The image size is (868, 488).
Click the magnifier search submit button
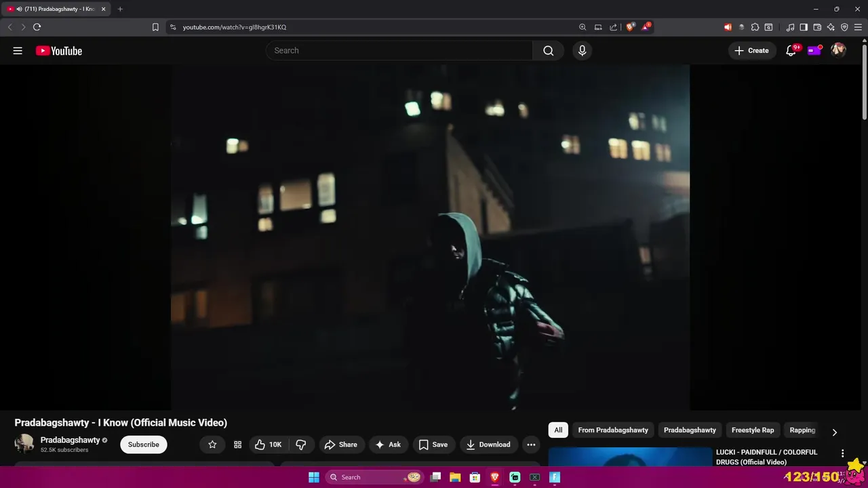click(x=549, y=51)
